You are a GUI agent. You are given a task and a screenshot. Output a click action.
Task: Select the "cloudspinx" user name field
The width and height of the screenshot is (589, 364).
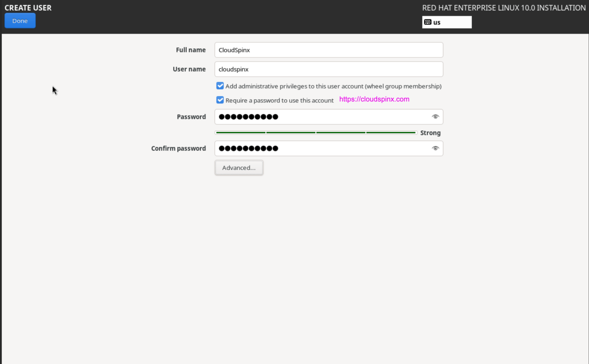[329, 69]
